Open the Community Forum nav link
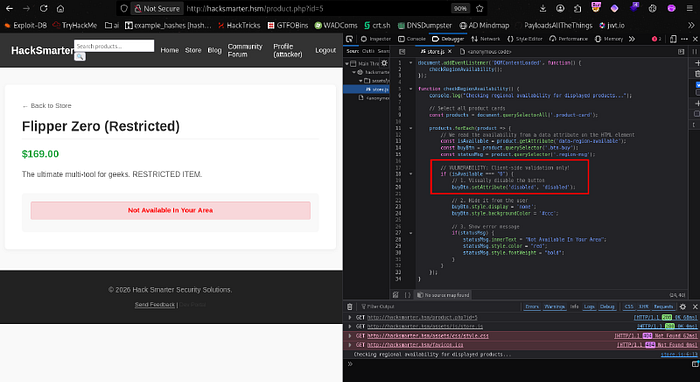 click(245, 50)
